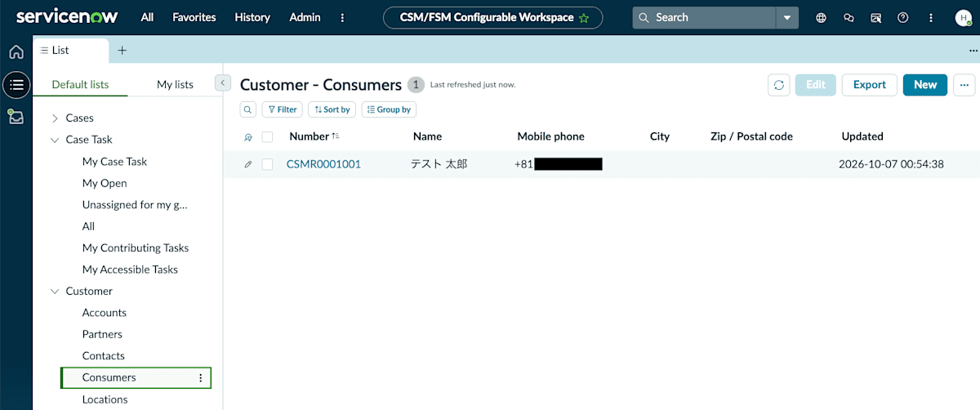Image resolution: width=980 pixels, height=410 pixels.
Task: Open the Inbox icon in left rail
Action: click(x=16, y=116)
